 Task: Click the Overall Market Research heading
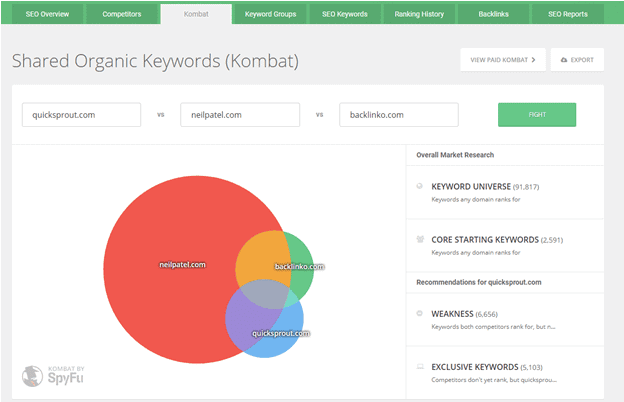click(455, 155)
